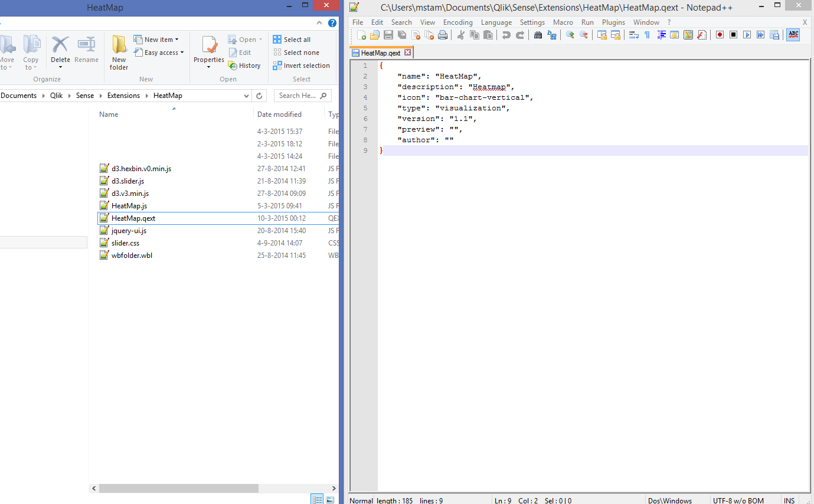Image resolution: width=814 pixels, height=504 pixels.
Task: Expand the Properties dropdown arrow
Action: coord(209,67)
